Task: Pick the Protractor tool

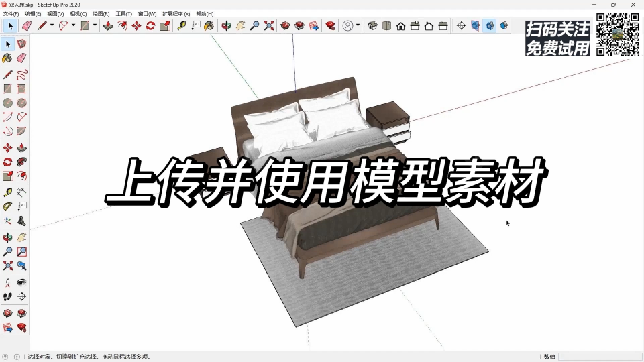Action: 7,206
